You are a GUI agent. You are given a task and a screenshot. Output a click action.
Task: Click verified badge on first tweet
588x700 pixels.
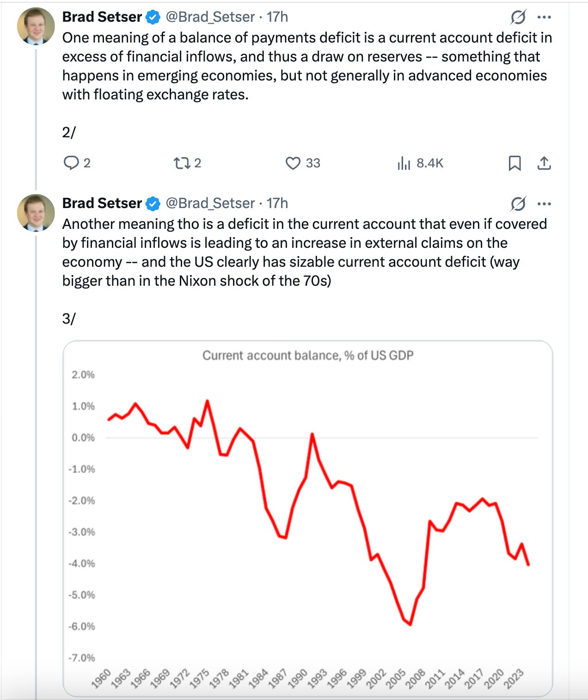pyautogui.click(x=153, y=17)
